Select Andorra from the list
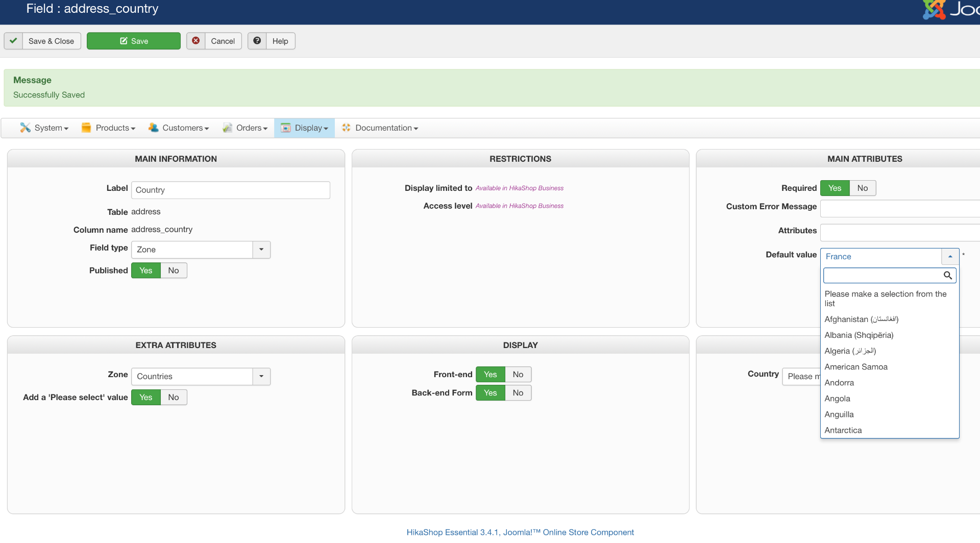The height and width of the screenshot is (543, 980). [890, 383]
